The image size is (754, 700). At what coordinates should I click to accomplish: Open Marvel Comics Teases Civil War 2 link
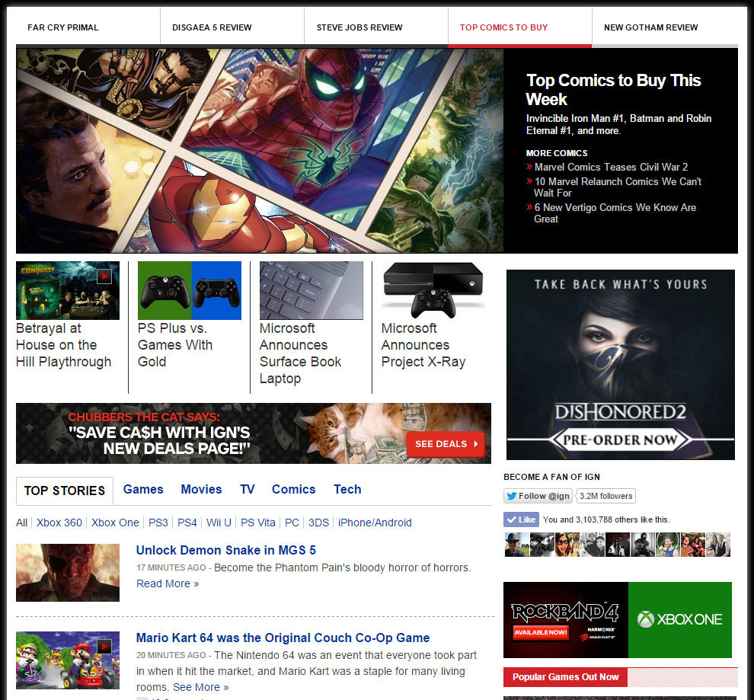point(611,167)
